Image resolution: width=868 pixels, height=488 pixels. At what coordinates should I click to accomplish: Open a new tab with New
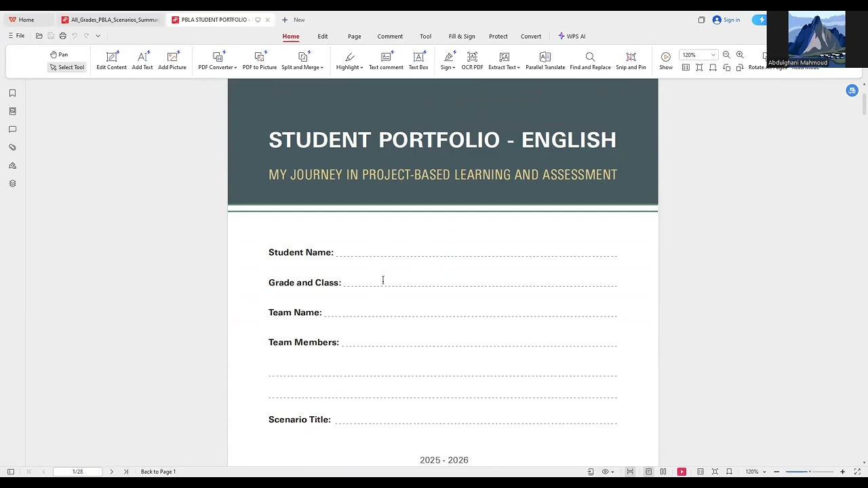[x=294, y=20]
